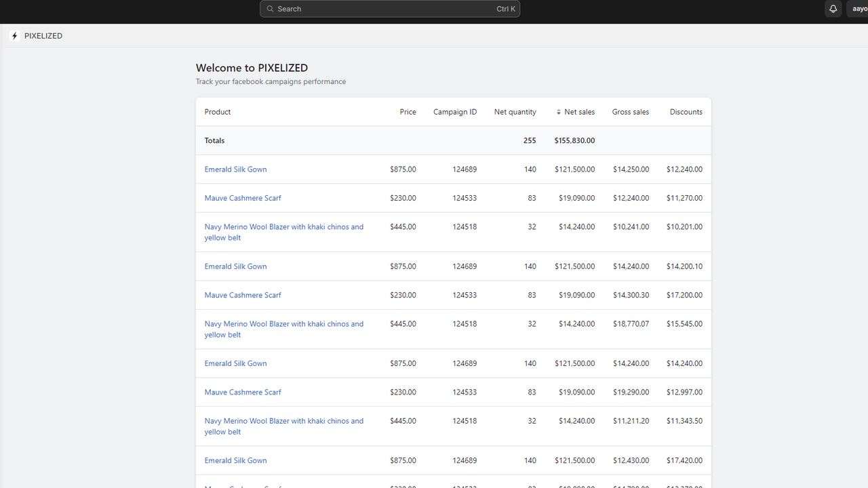Open Mauve Cashmere Scarf with discounts $11,270.00
The width and height of the screenshot is (868, 488).
pos(243,198)
